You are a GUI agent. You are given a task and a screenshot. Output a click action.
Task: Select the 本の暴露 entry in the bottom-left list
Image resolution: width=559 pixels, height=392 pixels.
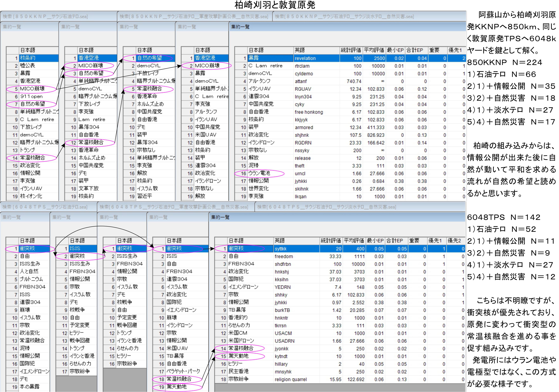pos(29,386)
